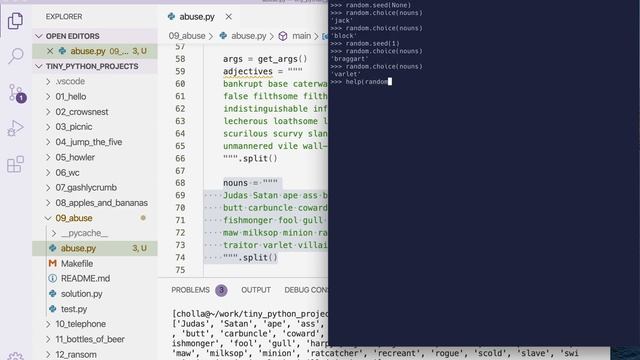Click 09_abuse in the breadcrumb
This screenshot has width=640, height=360.
point(187,36)
